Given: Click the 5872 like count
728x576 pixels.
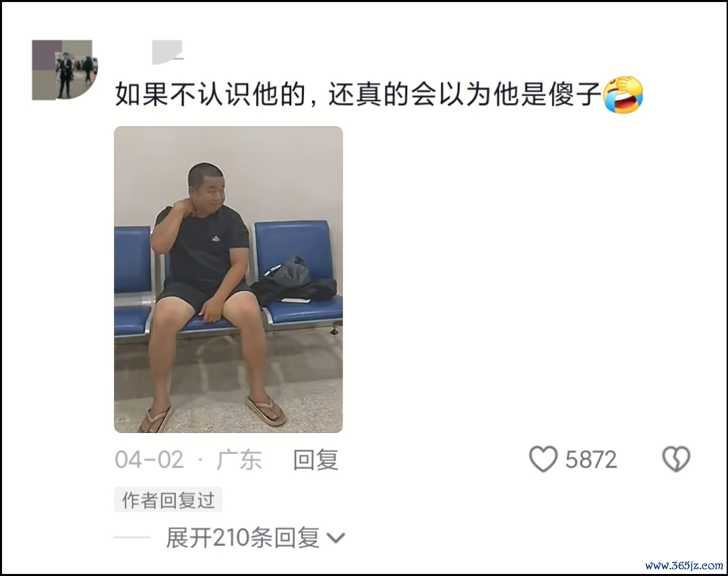Looking at the screenshot, I should [591, 459].
